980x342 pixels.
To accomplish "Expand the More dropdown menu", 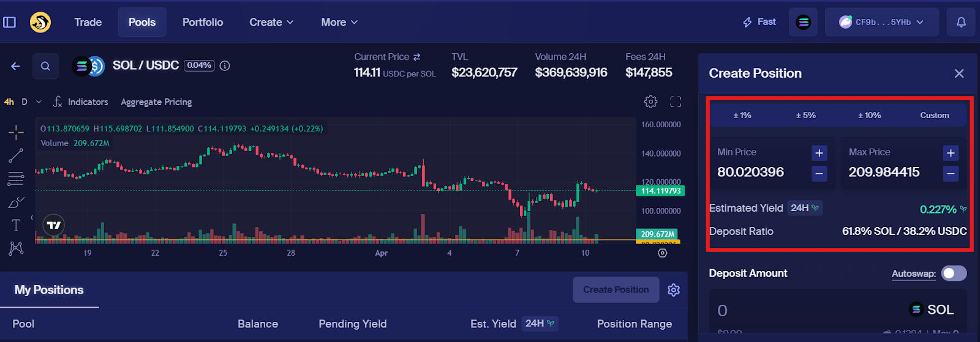I will (339, 22).
